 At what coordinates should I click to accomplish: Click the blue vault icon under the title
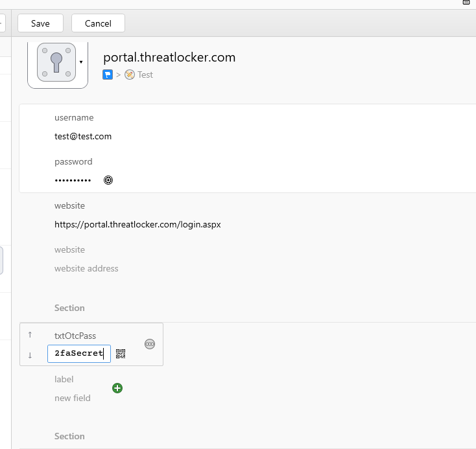click(x=108, y=75)
